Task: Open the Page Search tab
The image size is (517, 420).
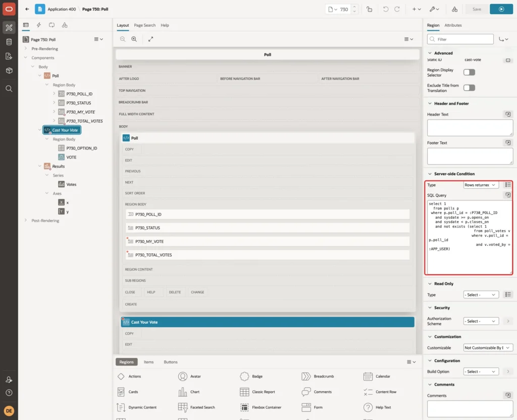Action: 144,25
